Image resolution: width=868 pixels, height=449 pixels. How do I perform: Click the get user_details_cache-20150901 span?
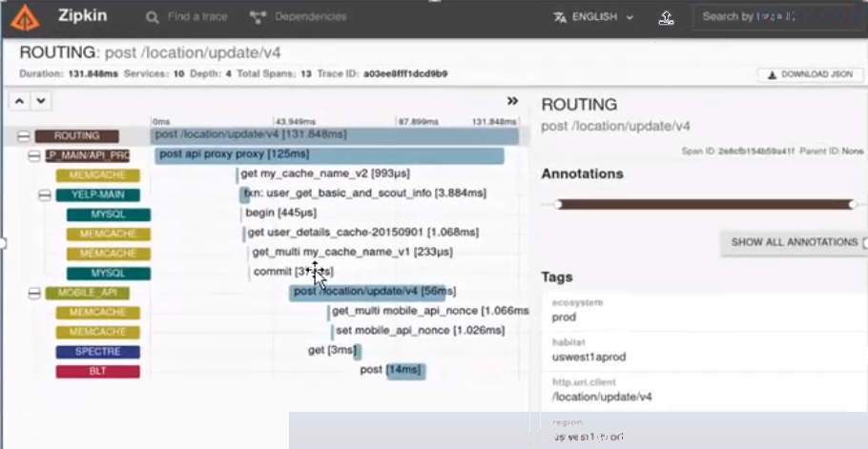(x=361, y=233)
